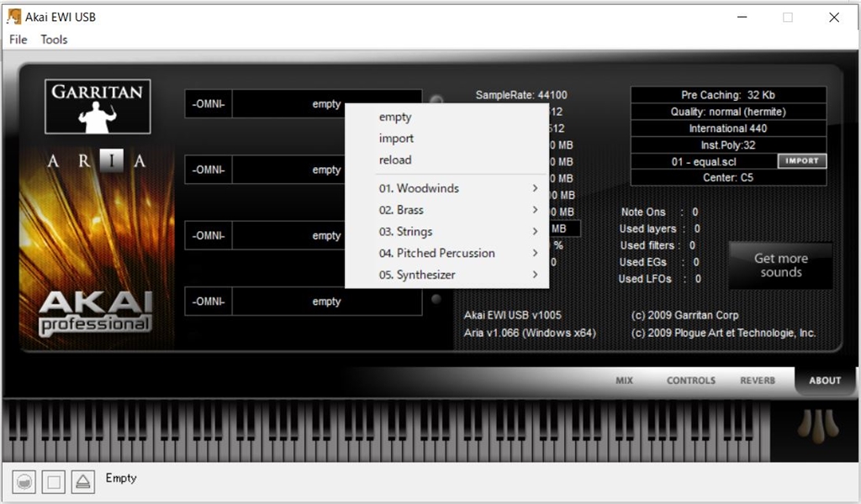Screen dimensions: 861x504
Task: Click the round record icon in bottom bar
Action: (x=25, y=481)
